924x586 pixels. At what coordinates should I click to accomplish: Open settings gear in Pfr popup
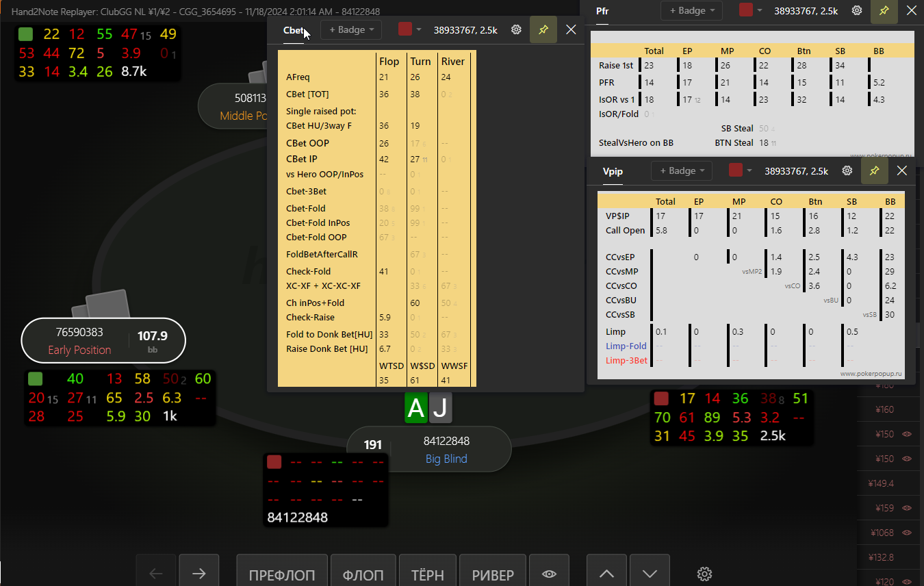857,10
